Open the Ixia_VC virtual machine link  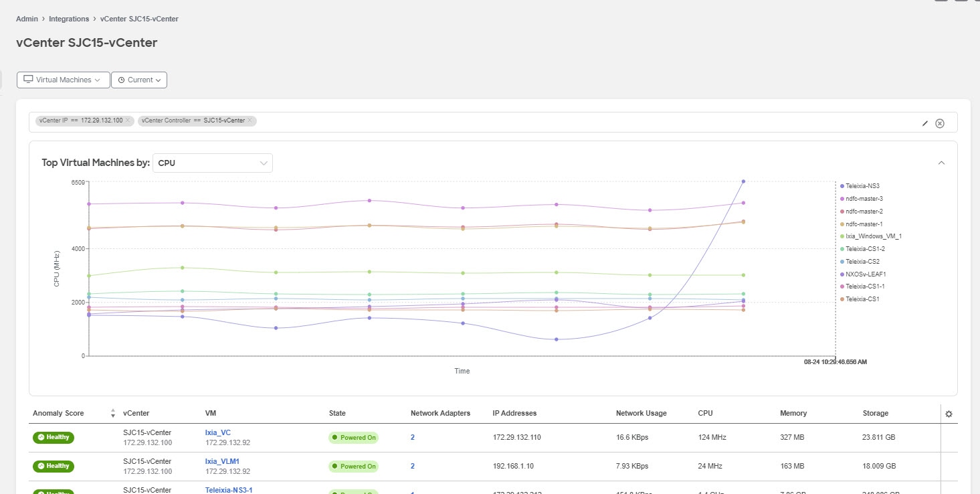218,432
